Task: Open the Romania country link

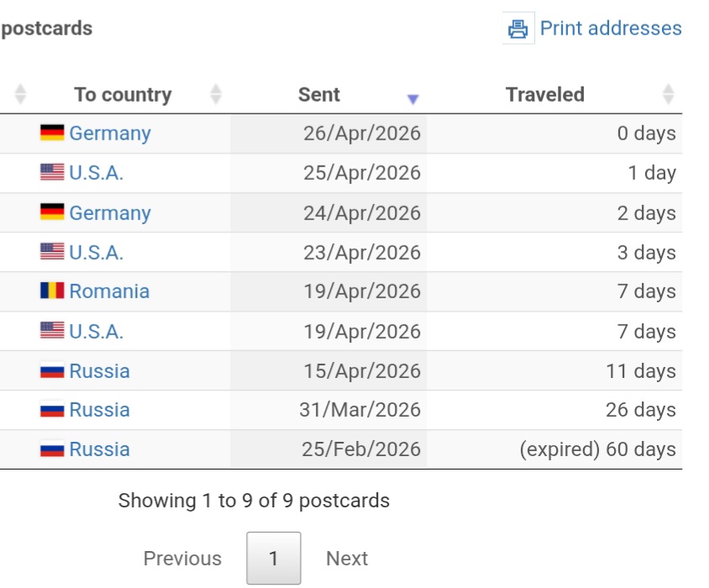Action: coord(109,291)
